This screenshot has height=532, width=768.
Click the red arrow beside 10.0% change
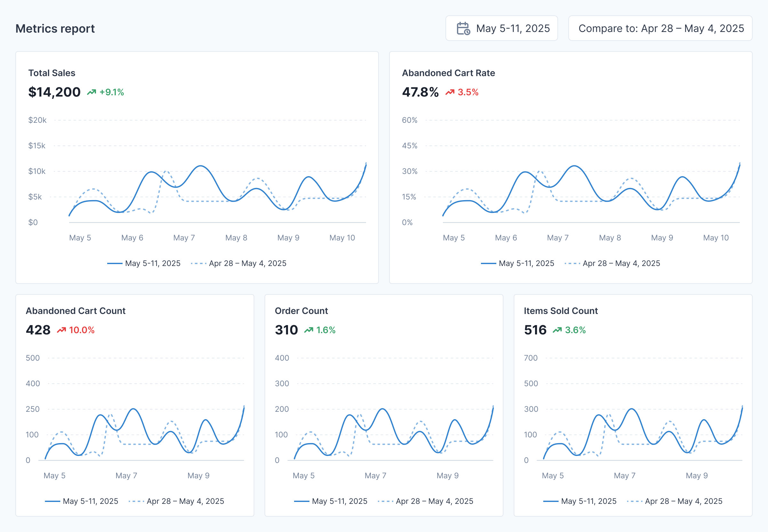[61, 330]
